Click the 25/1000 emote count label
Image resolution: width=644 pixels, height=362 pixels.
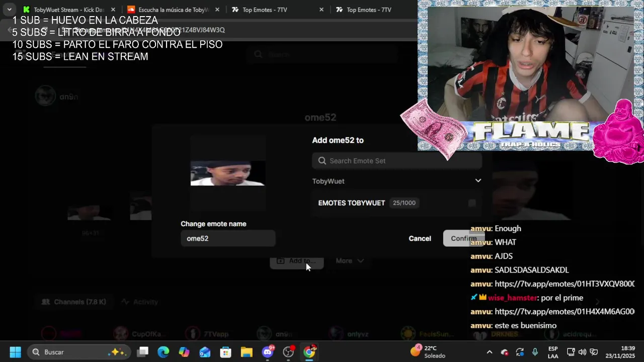point(404,203)
